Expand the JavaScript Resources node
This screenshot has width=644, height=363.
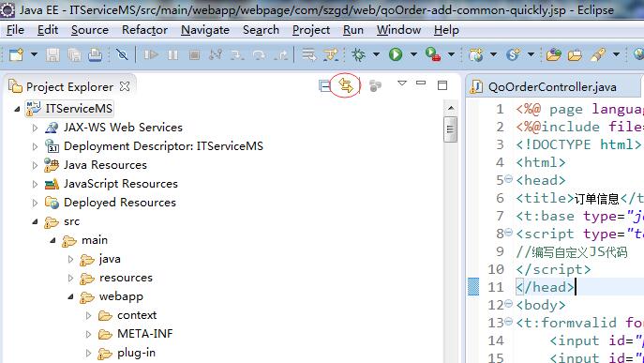35,184
